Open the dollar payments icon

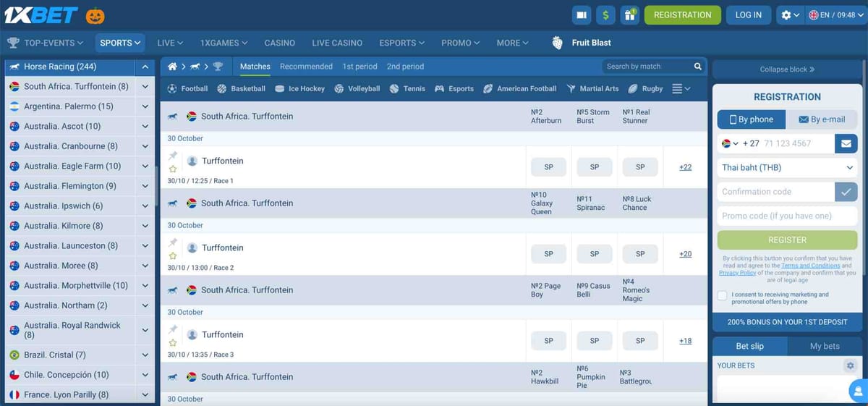pos(605,14)
